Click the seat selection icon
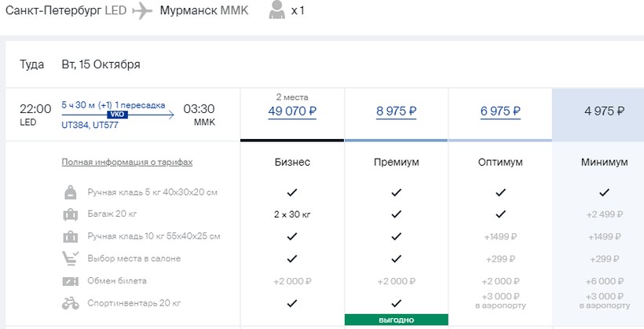The image size is (644, 329). (71, 258)
